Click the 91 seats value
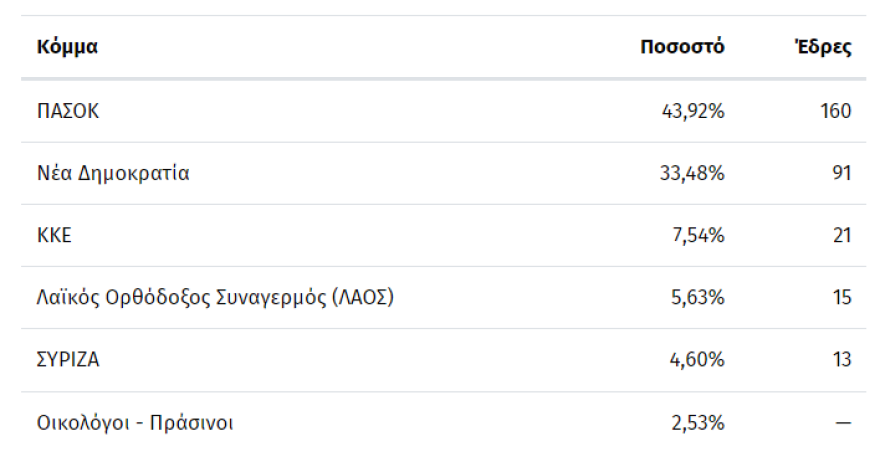The width and height of the screenshot is (880, 467). [840, 173]
